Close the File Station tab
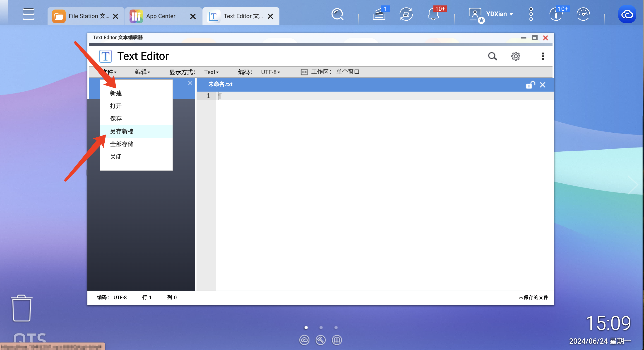Viewport: 644px width, 350px height. click(115, 17)
